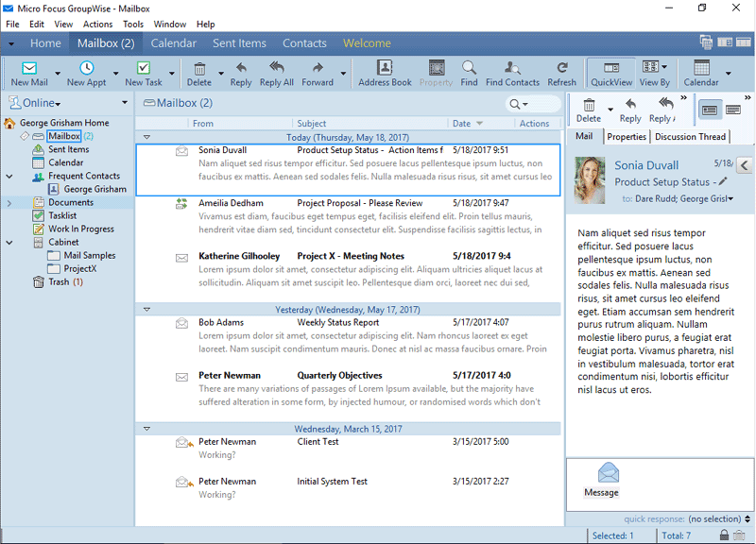Open the Trash folder
This screenshot has height=544, width=756.
click(x=59, y=281)
